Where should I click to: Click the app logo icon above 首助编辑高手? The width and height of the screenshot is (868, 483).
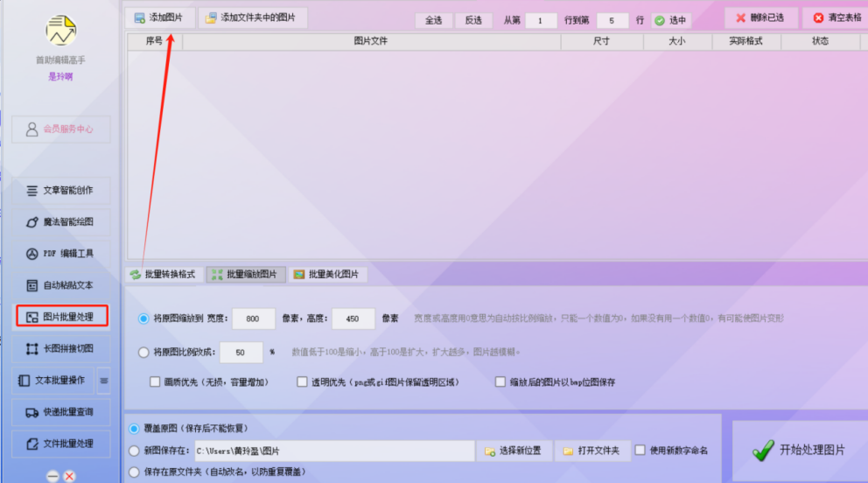(x=61, y=31)
